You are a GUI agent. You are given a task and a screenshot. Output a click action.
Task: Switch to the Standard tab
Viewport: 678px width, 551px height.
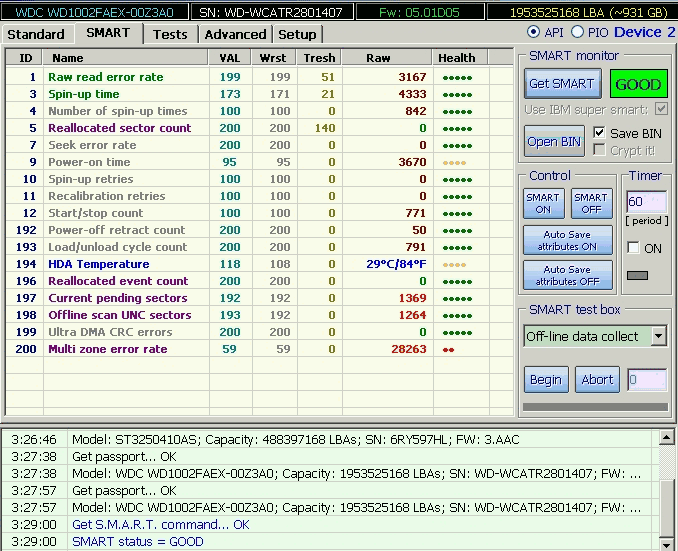[36, 34]
